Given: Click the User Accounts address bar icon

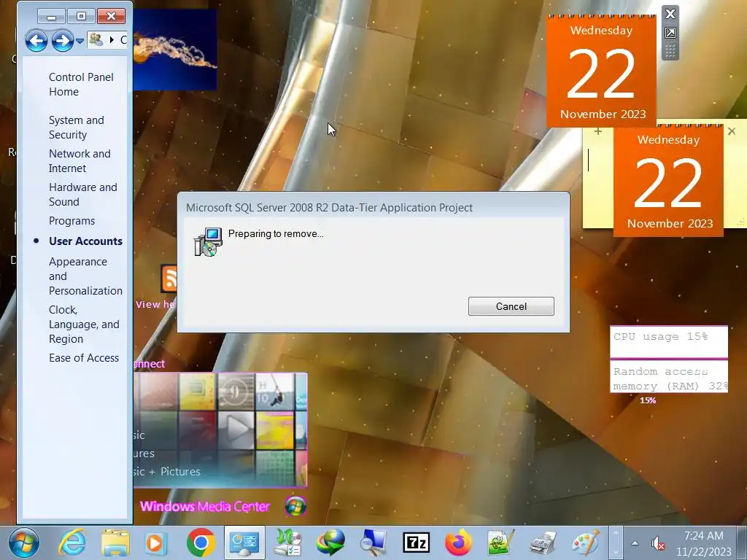Looking at the screenshot, I should tap(97, 39).
